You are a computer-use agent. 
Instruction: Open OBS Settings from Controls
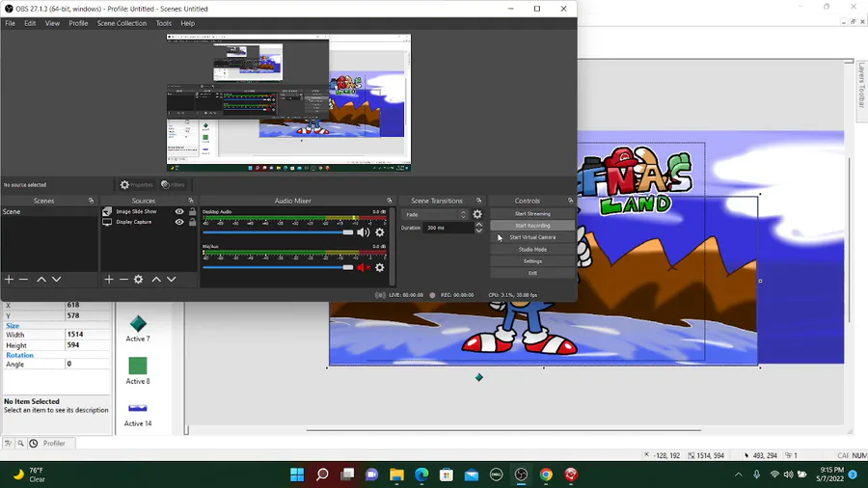click(x=532, y=261)
